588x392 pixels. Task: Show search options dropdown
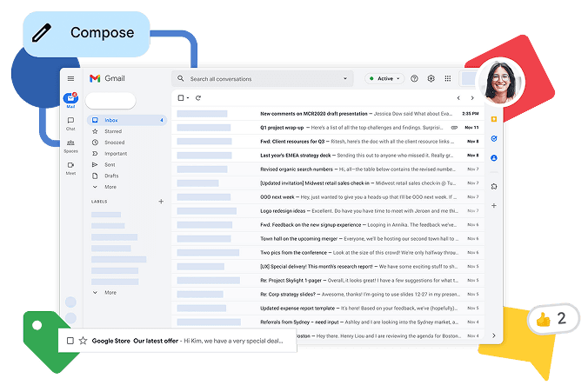[345, 79]
